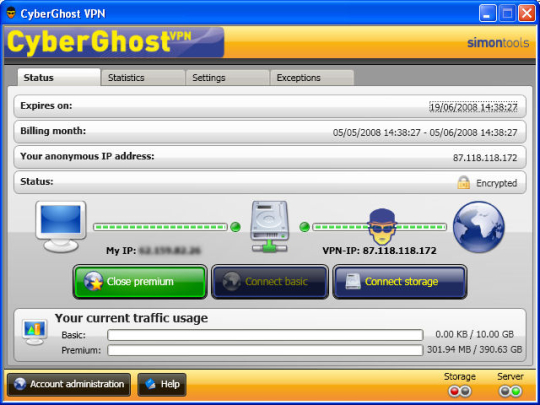The height and width of the screenshot is (405, 540).
Task: Click the expiry date 19/06/2008 14:38:27
Action: (473, 107)
